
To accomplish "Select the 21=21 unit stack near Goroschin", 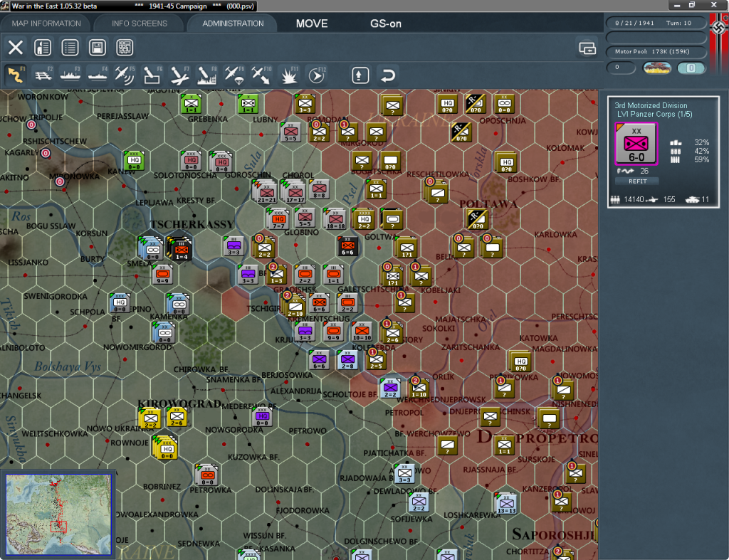I will (x=266, y=192).
